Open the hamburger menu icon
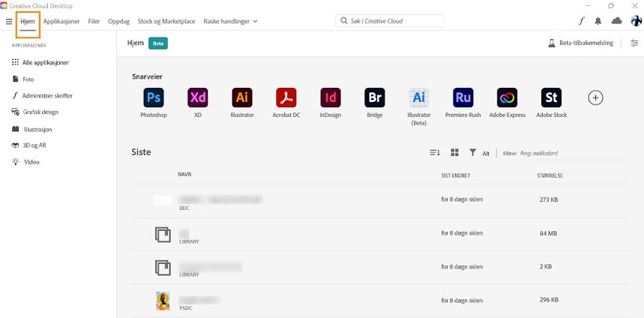 click(x=9, y=21)
